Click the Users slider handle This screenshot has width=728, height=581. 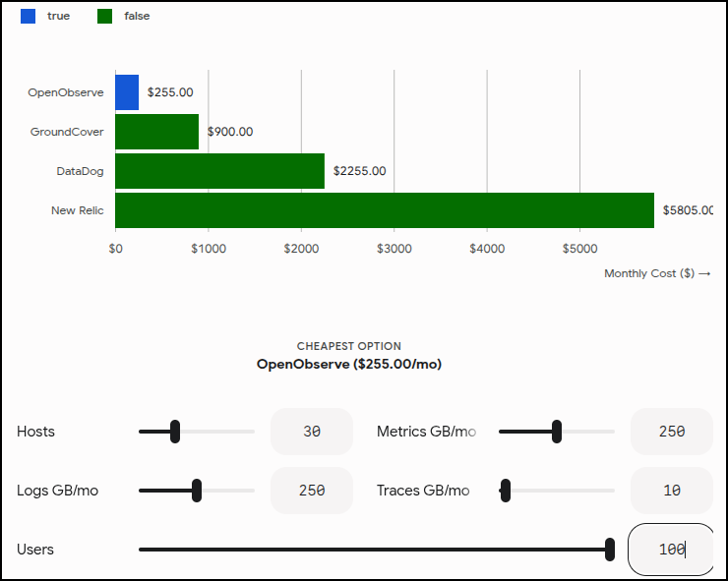610,550
